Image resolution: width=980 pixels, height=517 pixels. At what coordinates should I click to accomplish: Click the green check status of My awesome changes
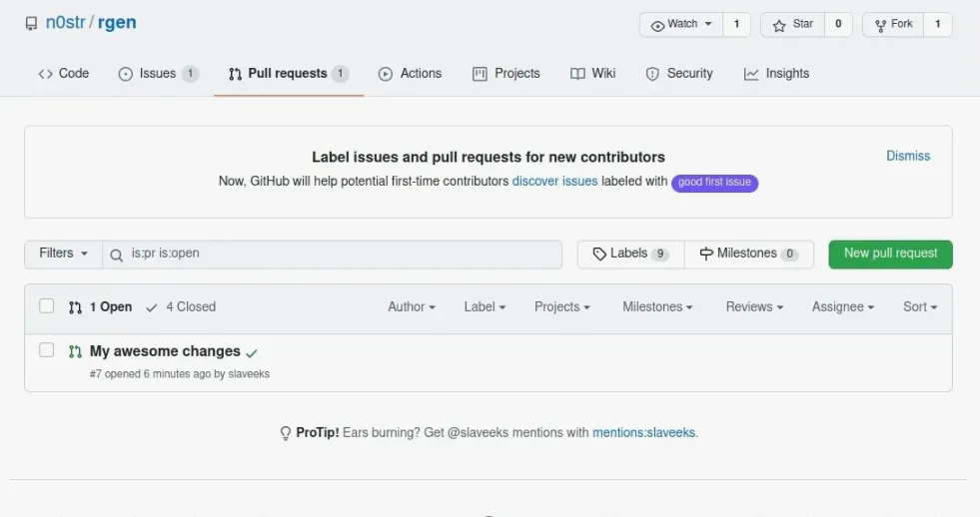point(252,353)
